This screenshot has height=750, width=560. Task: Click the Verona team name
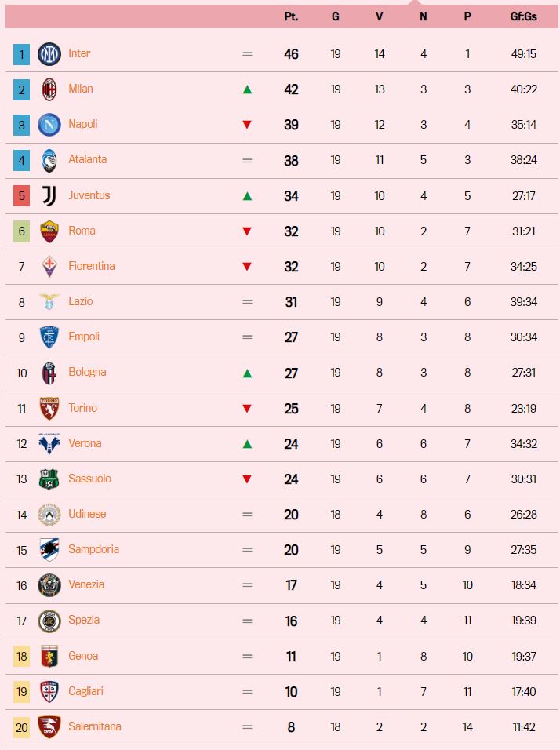click(x=85, y=443)
